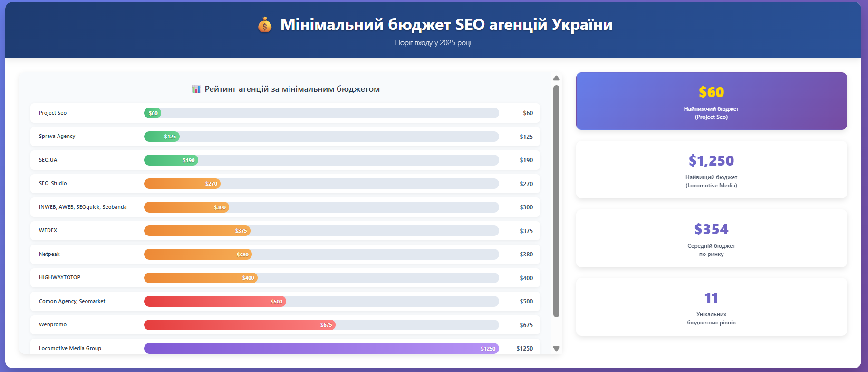This screenshot has height=372, width=868.
Task: Click the vertical scrollbar thumb in rating list
Action: click(x=556, y=201)
